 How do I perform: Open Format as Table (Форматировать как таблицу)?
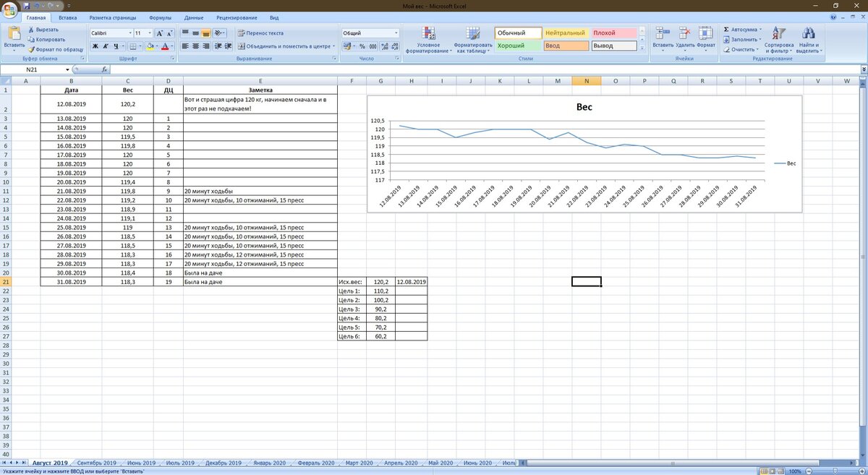click(x=472, y=40)
